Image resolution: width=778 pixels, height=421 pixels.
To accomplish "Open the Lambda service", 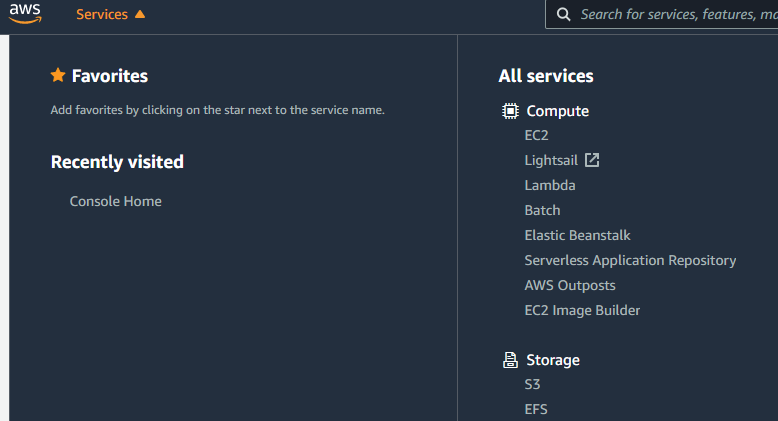I will [x=549, y=185].
